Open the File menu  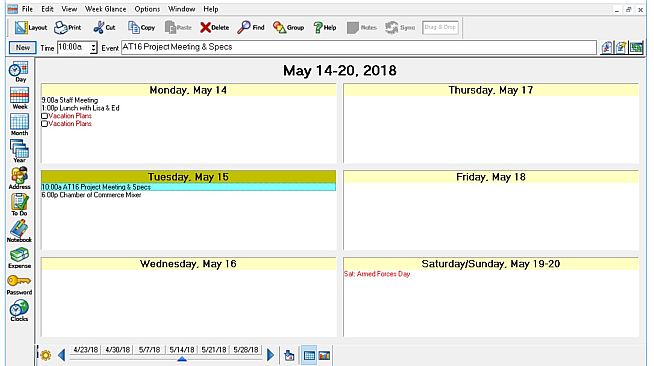(27, 9)
